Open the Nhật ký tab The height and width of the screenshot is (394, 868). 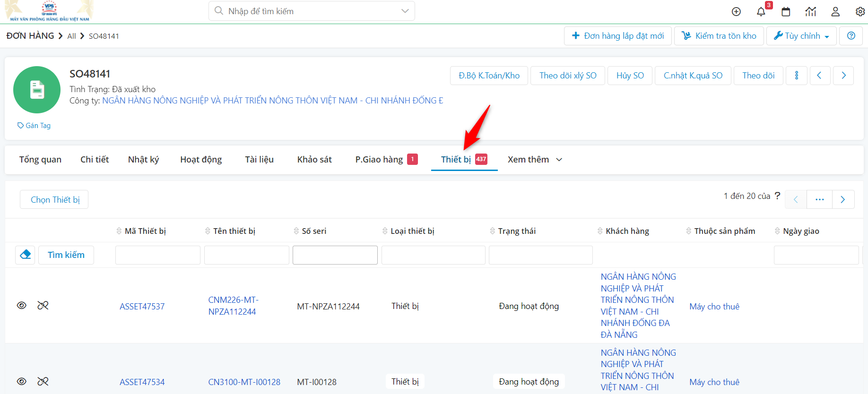tap(143, 160)
